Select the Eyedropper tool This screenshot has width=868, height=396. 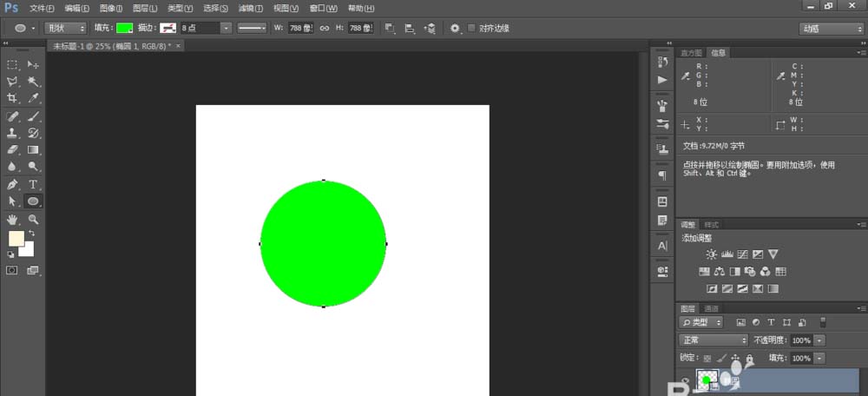(x=34, y=98)
